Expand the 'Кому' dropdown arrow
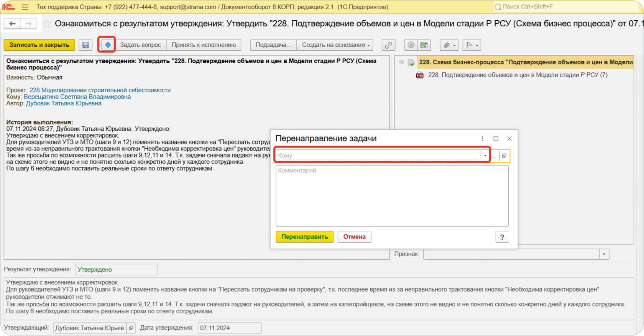This screenshot has height=336, width=644. click(485, 156)
